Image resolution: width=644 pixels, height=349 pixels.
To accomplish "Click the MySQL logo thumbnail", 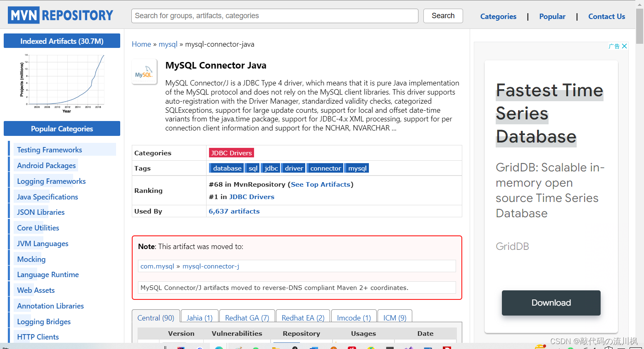I will pos(144,72).
